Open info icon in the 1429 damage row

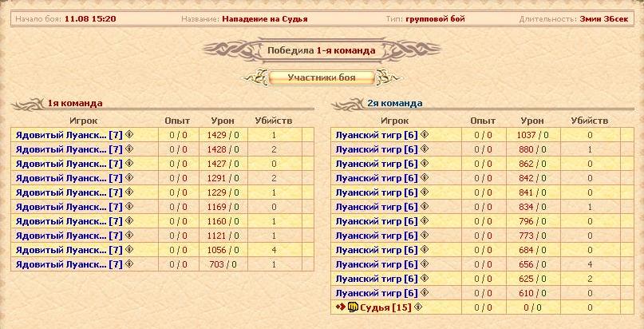[x=129, y=134]
